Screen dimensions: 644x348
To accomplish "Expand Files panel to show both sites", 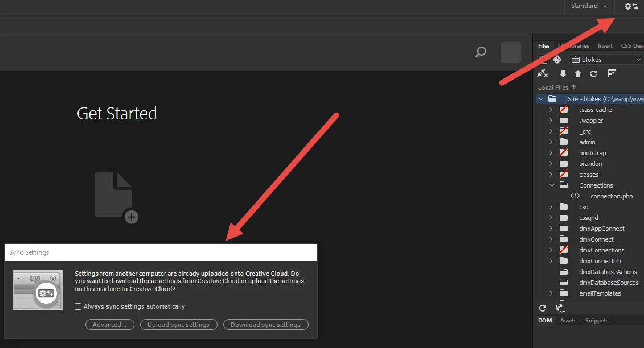I will pyautogui.click(x=612, y=73).
